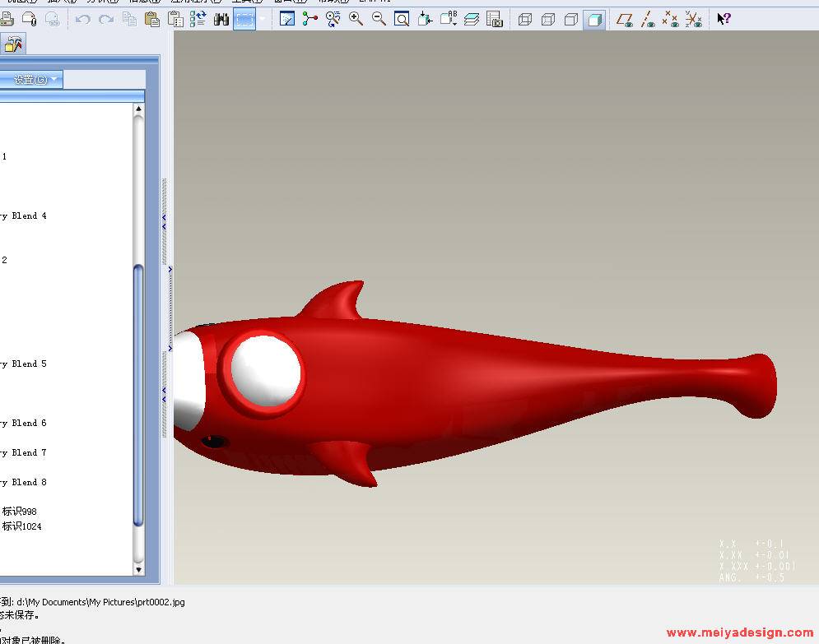Click the 'prt0002.jpg' path message text
The image size is (819, 644).
(100, 602)
